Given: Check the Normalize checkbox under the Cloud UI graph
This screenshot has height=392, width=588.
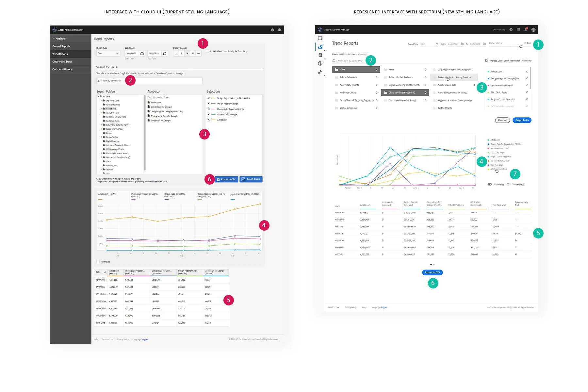Looking at the screenshot, I should 98,262.
